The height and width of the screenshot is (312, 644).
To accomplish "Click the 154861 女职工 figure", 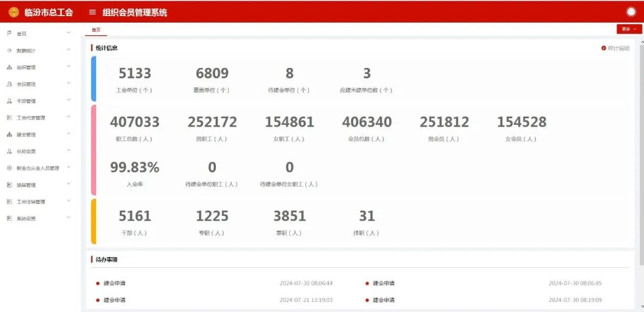I will [289, 122].
